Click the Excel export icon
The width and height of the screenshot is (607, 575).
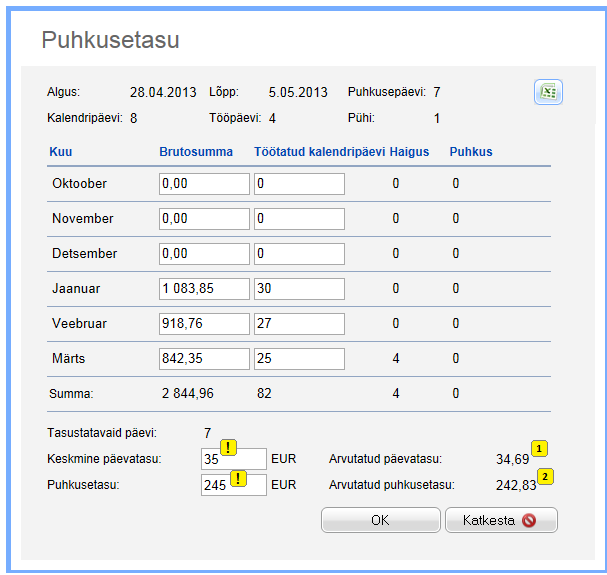click(x=548, y=92)
